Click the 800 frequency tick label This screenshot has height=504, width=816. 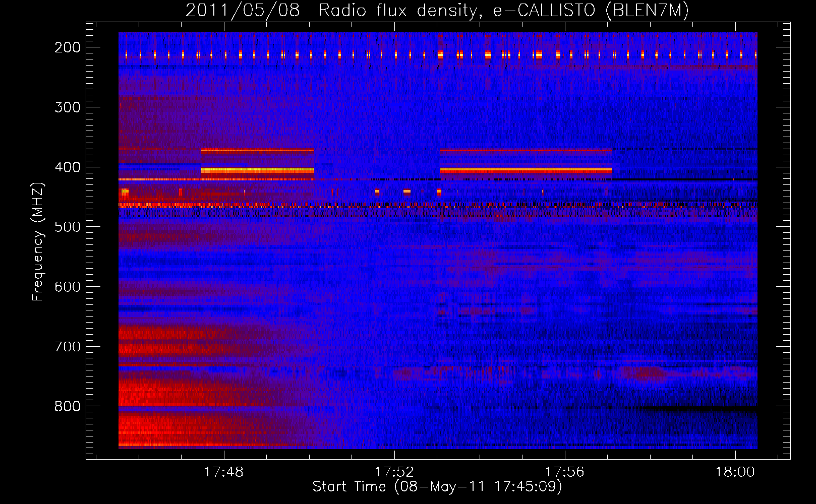click(x=68, y=406)
